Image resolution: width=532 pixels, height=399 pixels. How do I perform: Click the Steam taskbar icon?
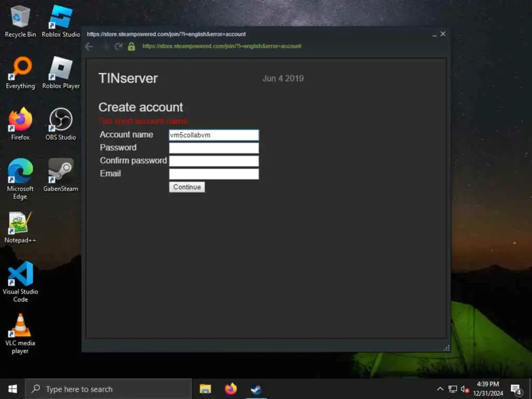[256, 389]
